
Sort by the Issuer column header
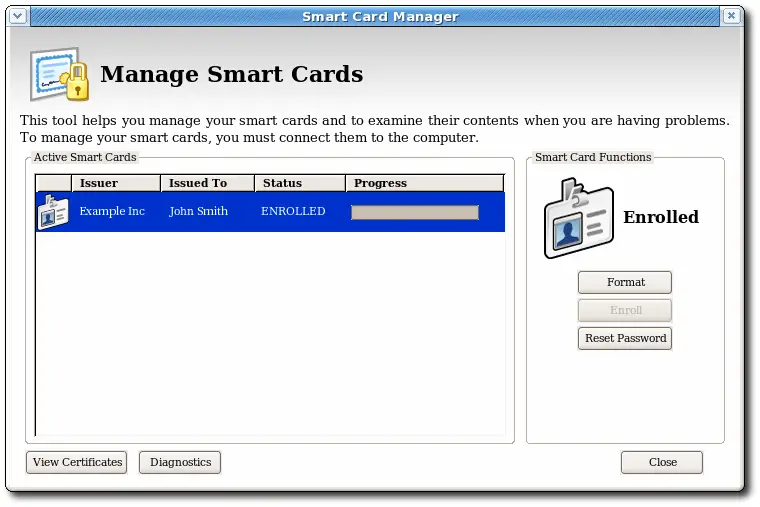point(115,183)
